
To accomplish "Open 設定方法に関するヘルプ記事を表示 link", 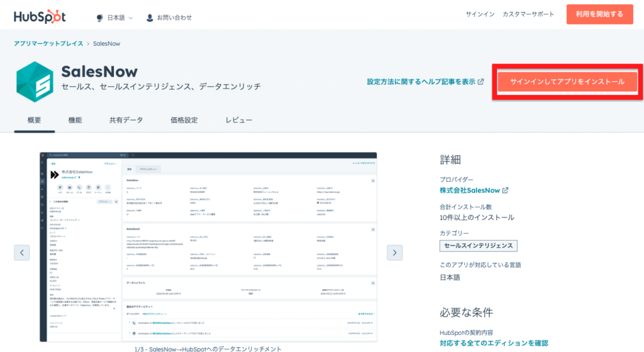I will point(421,82).
